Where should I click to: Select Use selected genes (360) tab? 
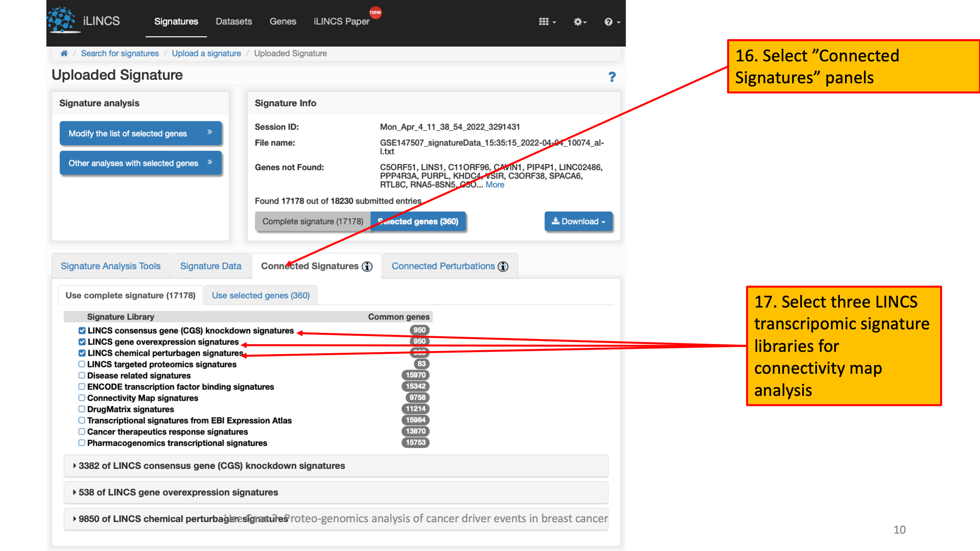point(260,296)
